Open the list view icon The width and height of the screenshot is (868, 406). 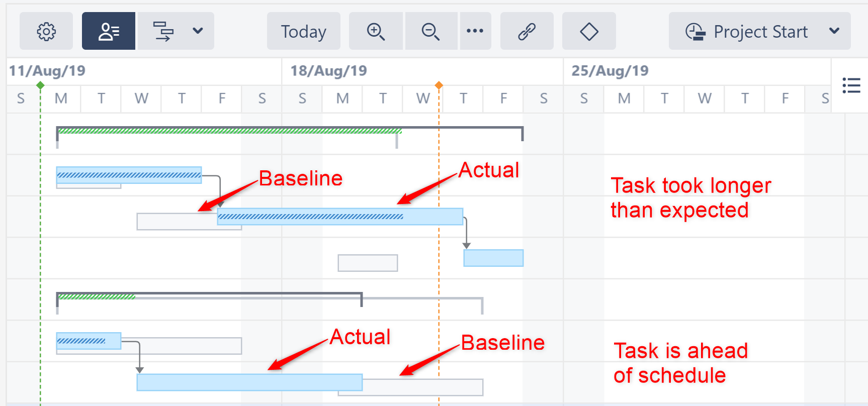[x=851, y=85]
